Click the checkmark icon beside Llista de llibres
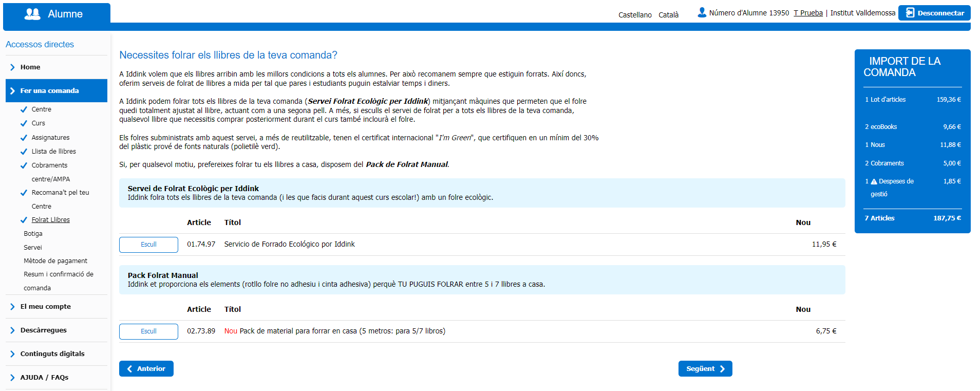 tap(24, 152)
